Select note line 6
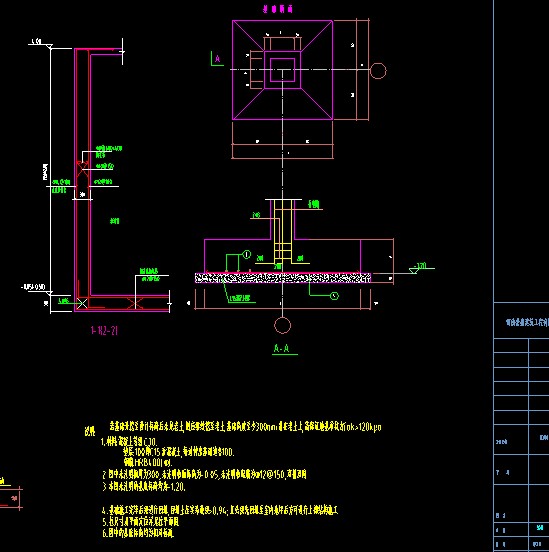The width and height of the screenshot is (549, 552). point(138,533)
